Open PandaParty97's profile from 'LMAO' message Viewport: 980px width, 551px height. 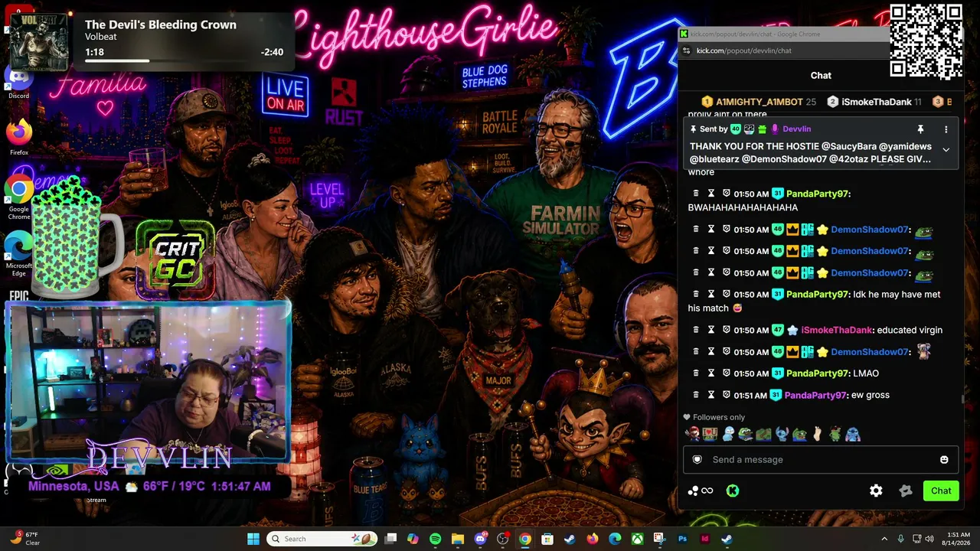click(818, 373)
